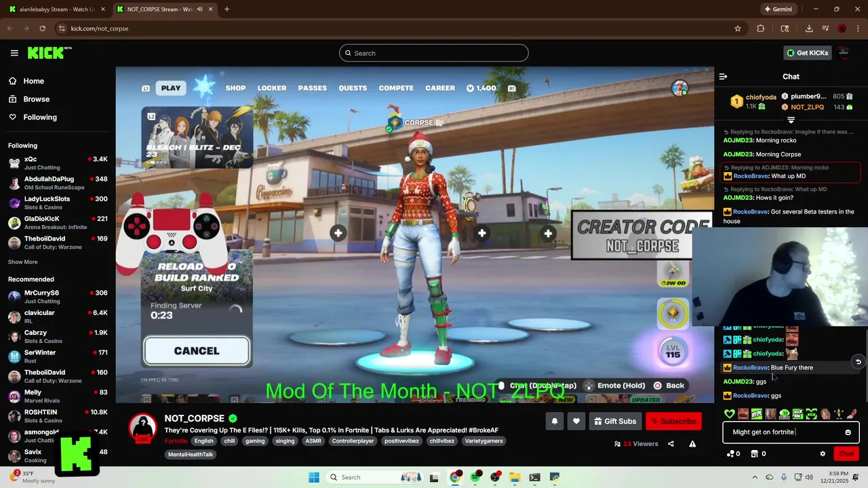Click NOT_CORPSE streamer avatar
Image resolution: width=868 pixels, height=488 pixels.
point(143,427)
